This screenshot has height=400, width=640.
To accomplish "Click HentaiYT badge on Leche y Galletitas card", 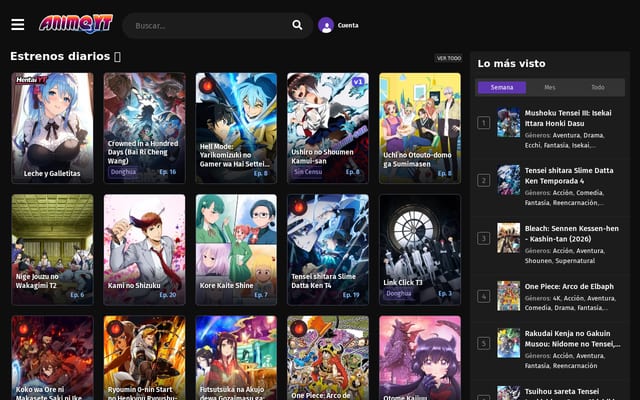I will 32,80.
